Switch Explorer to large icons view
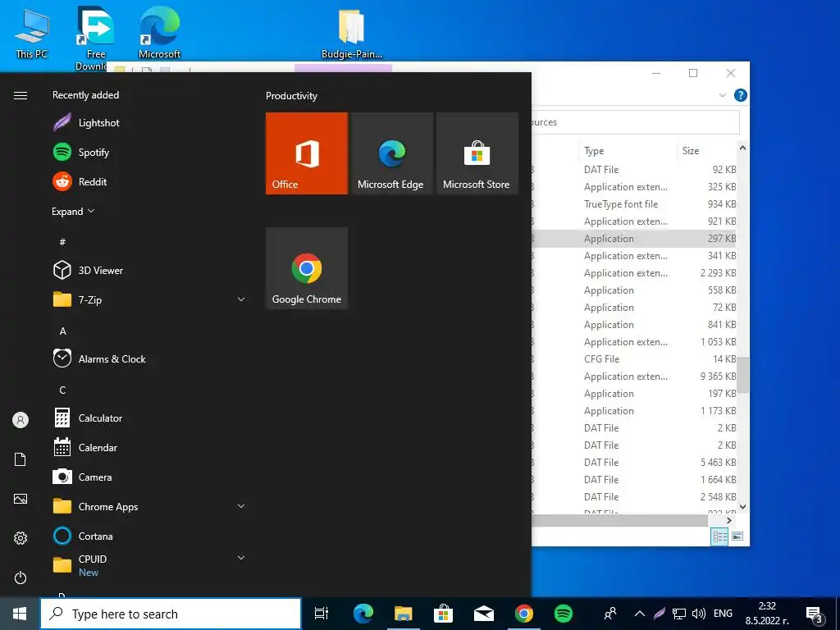 (737, 536)
